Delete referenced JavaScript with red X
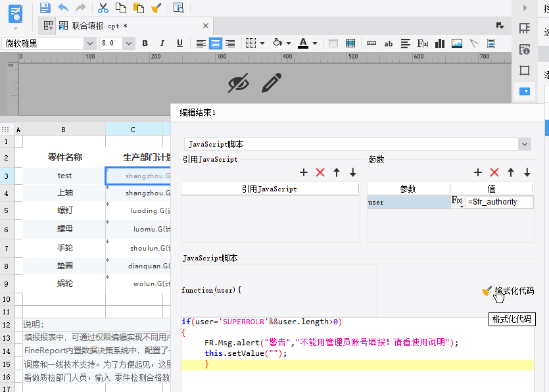The width and height of the screenshot is (549, 392). (x=320, y=172)
